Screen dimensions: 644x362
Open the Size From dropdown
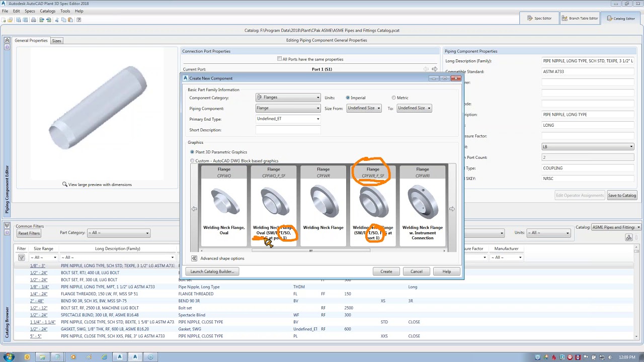(x=364, y=108)
